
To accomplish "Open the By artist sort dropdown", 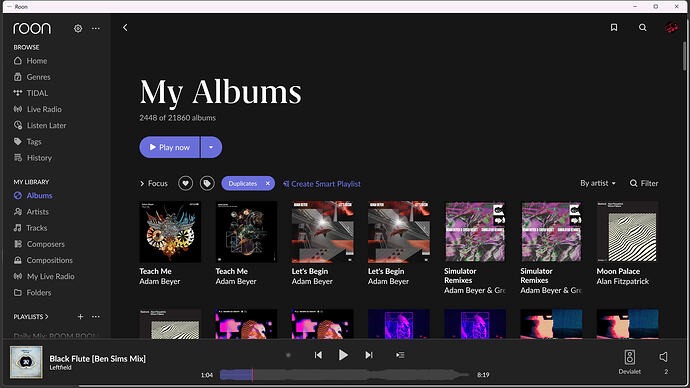I will click(598, 183).
